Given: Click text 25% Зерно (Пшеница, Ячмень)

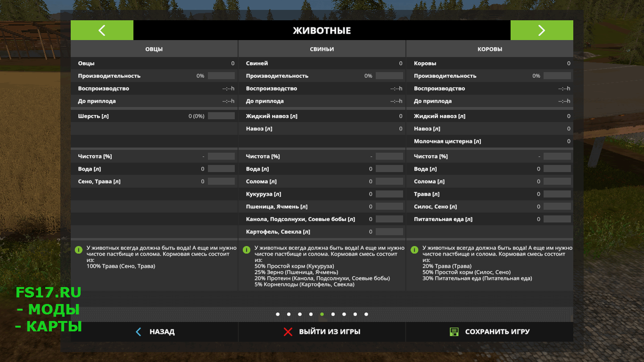Looking at the screenshot, I should pyautogui.click(x=296, y=272).
